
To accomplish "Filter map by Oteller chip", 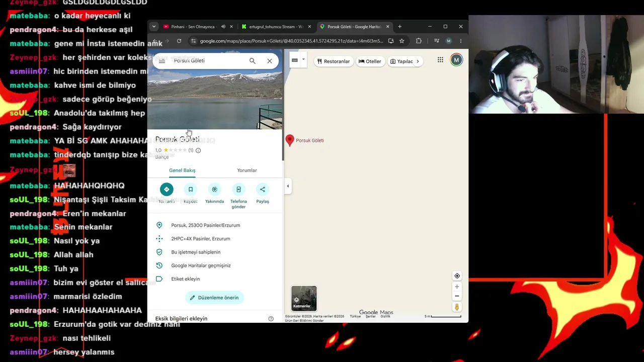I will 370,61.
